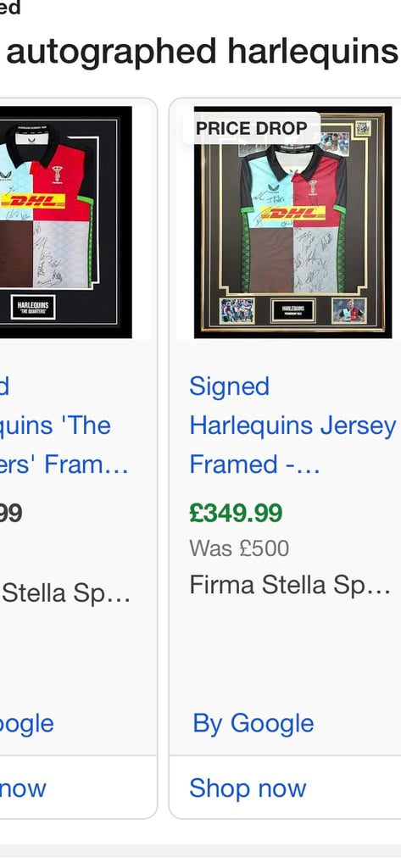This screenshot has width=401, height=868.
Task: Click 'By Google' on the right card
Action: click(253, 724)
